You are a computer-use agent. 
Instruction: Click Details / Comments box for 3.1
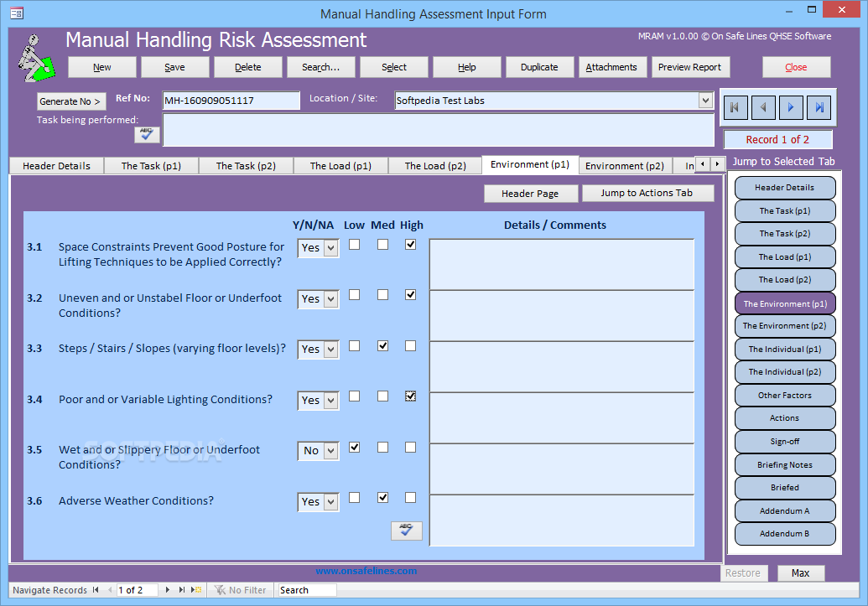tap(562, 265)
